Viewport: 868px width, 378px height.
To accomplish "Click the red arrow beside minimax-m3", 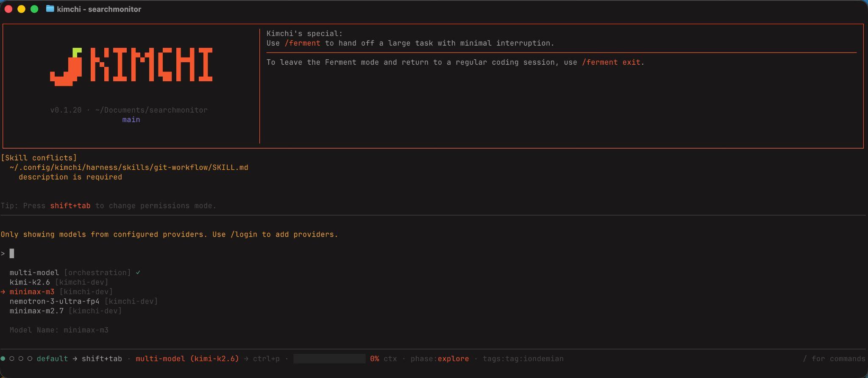I will pos(3,292).
